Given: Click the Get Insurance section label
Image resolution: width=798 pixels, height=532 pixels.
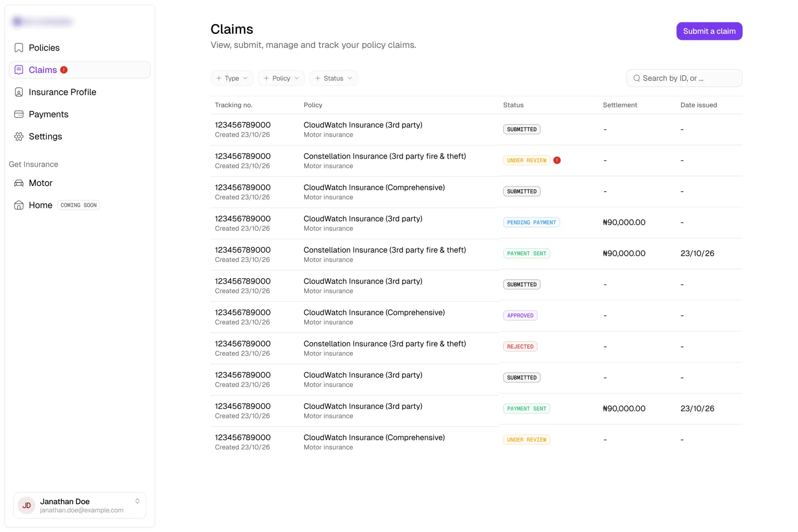Looking at the screenshot, I should coord(33,165).
